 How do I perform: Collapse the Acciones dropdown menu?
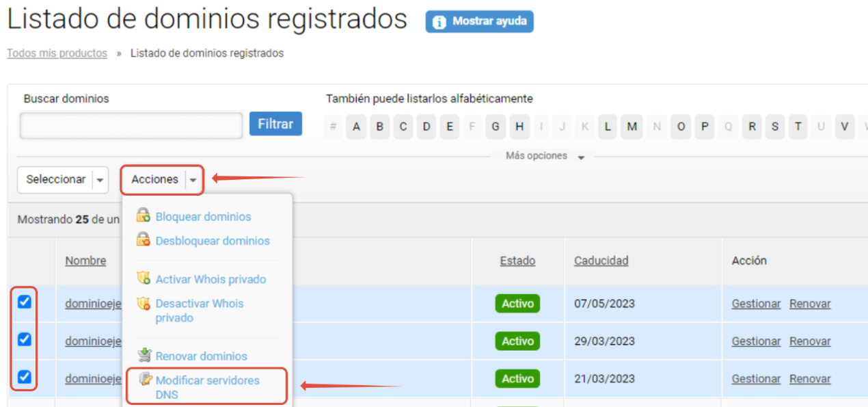pyautogui.click(x=193, y=180)
